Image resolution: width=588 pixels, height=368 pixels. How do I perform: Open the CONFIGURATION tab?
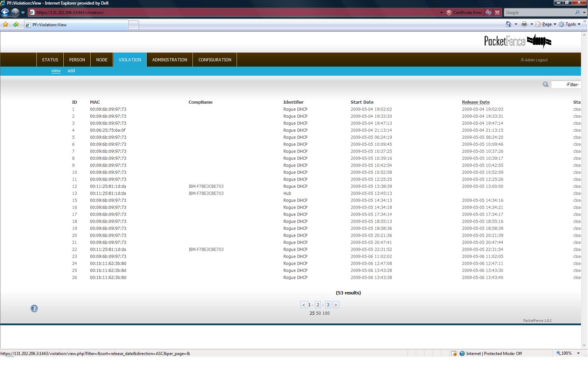coord(215,60)
